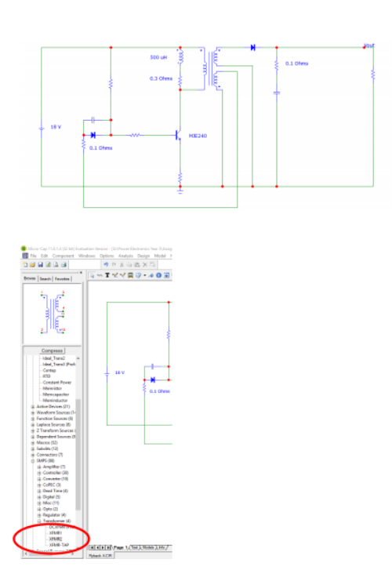Click the Open file folder icon
Image resolution: width=392 pixels, height=588 pixels.
(x=33, y=265)
